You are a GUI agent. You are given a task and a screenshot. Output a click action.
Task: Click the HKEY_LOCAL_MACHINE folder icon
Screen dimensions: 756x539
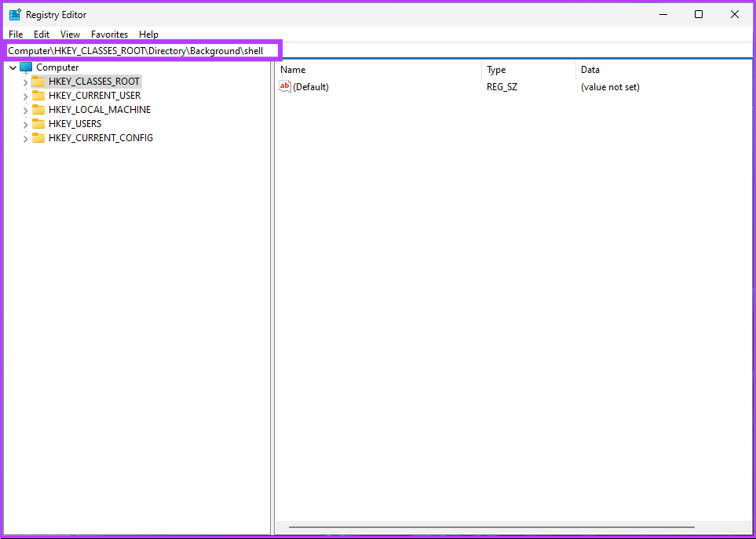38,109
